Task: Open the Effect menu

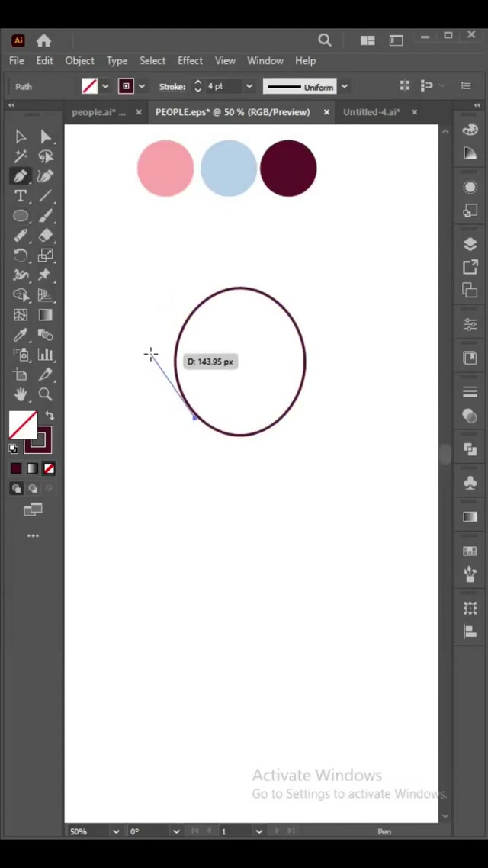Action: click(x=190, y=60)
